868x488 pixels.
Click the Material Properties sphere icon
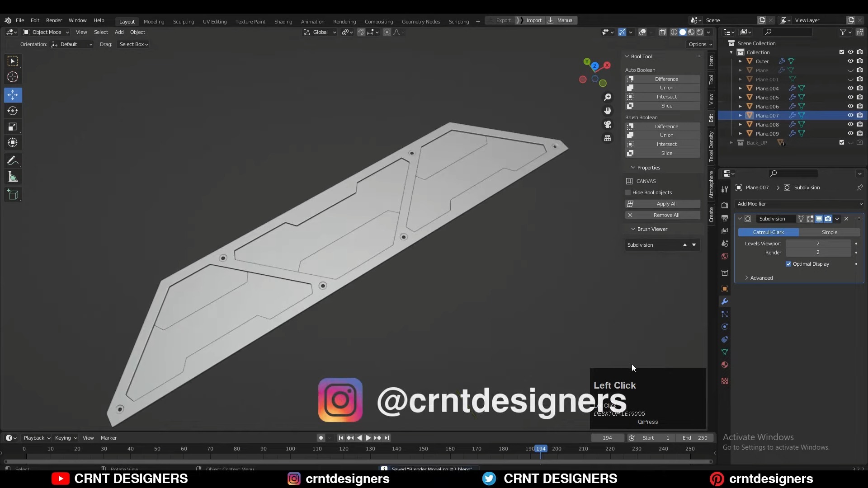click(x=725, y=365)
